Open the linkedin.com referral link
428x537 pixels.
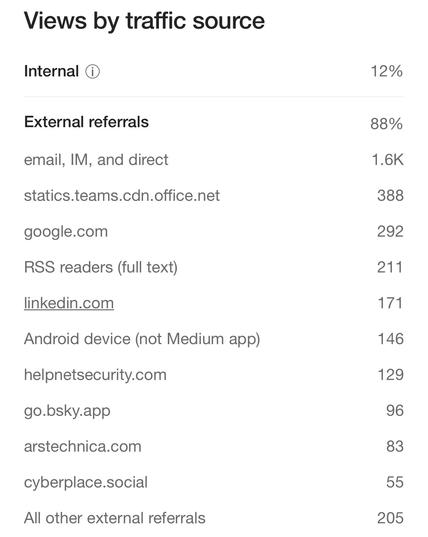click(69, 303)
